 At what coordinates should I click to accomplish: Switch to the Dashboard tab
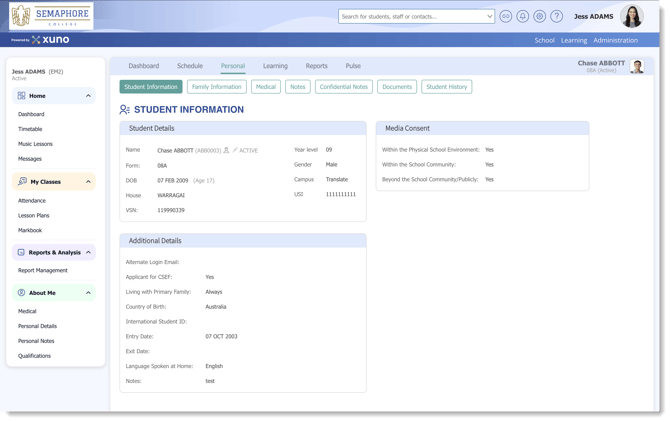[x=144, y=66]
